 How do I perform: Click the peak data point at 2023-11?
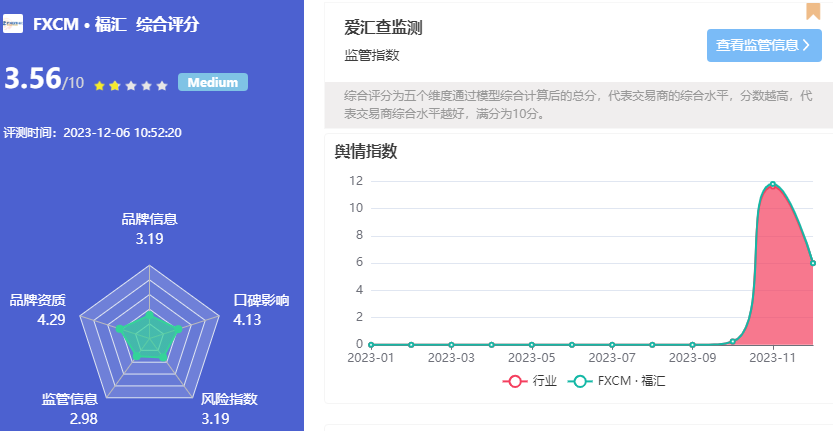pos(772,184)
